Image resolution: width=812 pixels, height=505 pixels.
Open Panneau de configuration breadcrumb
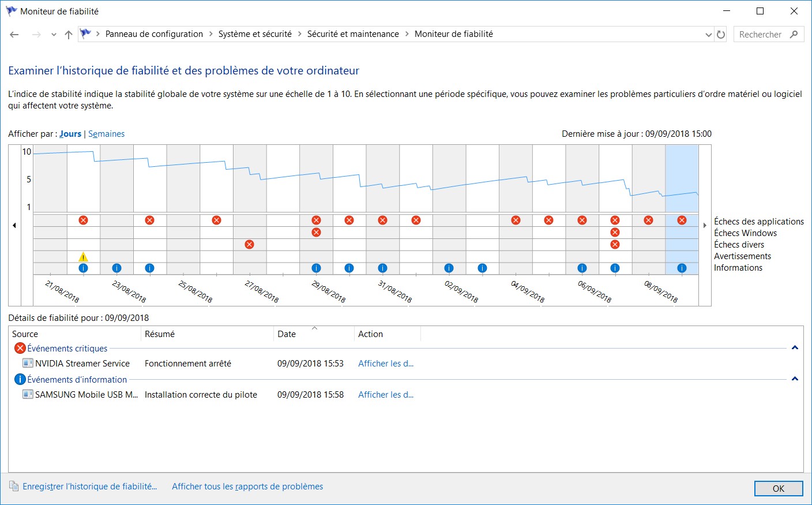154,34
